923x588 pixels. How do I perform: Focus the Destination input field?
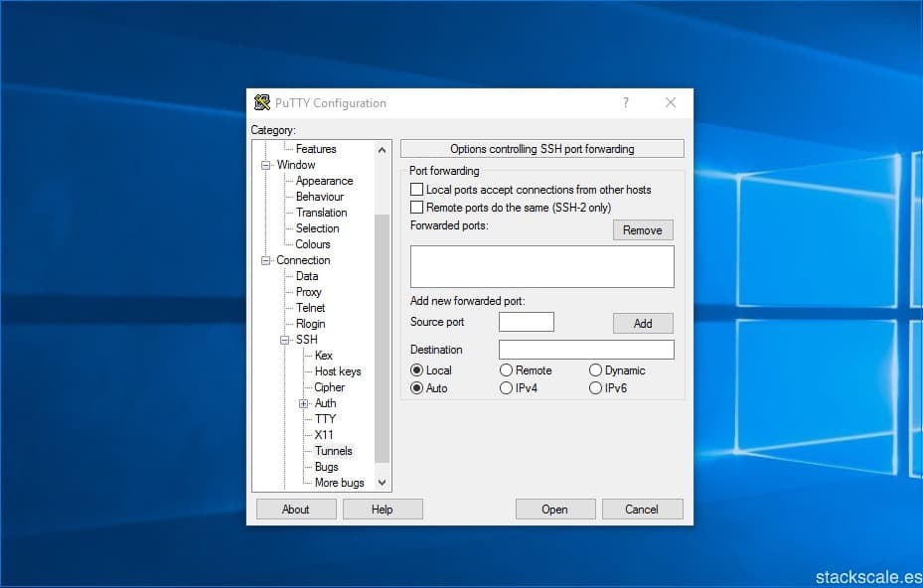[586, 350]
